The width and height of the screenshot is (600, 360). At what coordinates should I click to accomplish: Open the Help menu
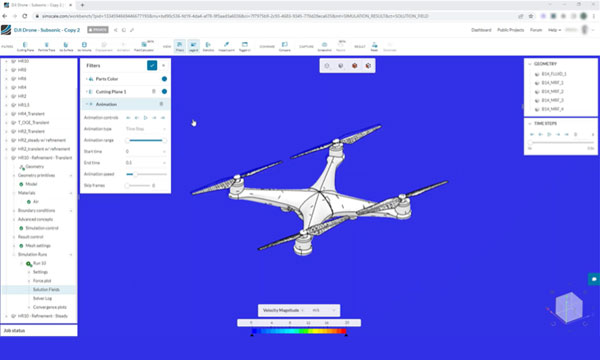[554, 30]
